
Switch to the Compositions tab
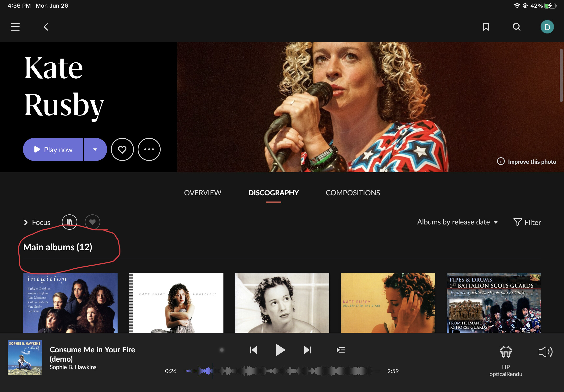coord(353,193)
